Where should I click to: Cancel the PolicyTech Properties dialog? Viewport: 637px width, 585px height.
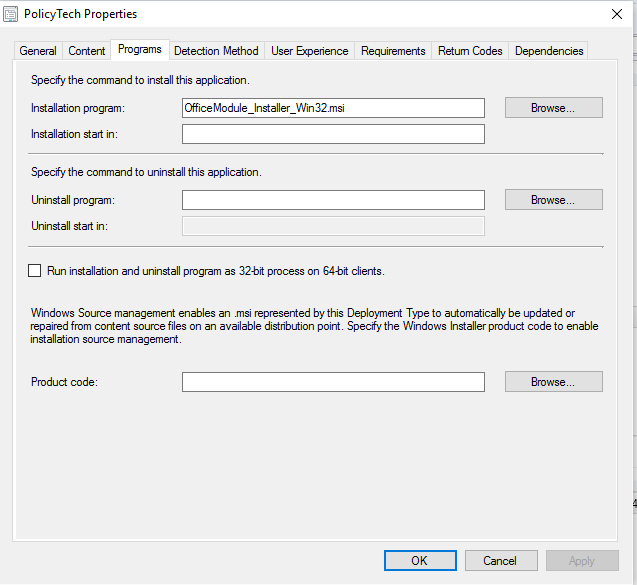click(501, 561)
